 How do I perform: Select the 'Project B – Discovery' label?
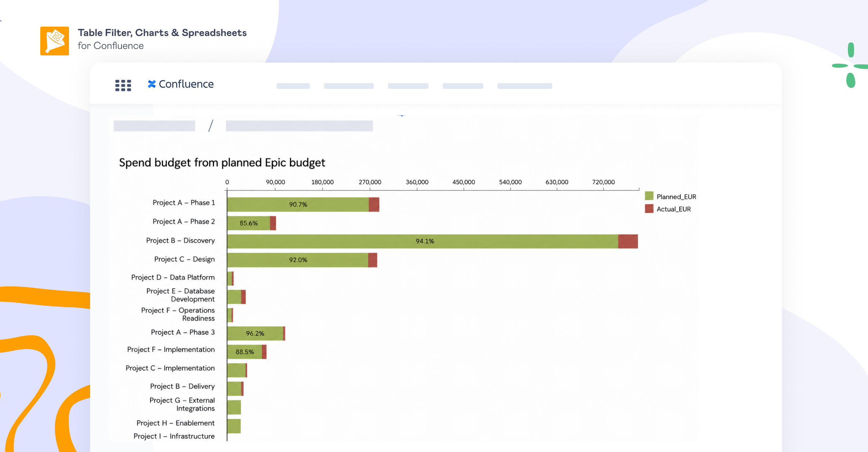pos(181,240)
